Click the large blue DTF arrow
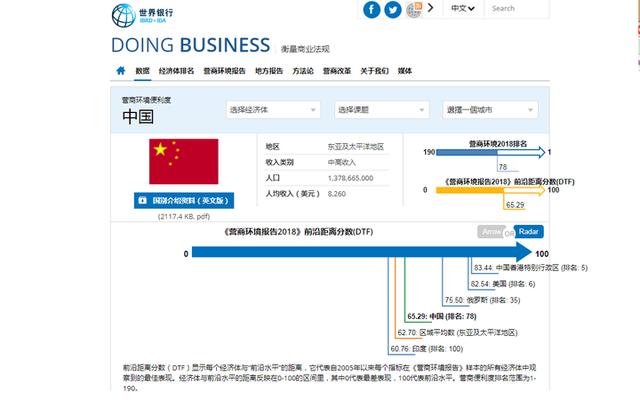Image resolution: width=640 pixels, height=400 pixels. pyautogui.click(x=362, y=252)
